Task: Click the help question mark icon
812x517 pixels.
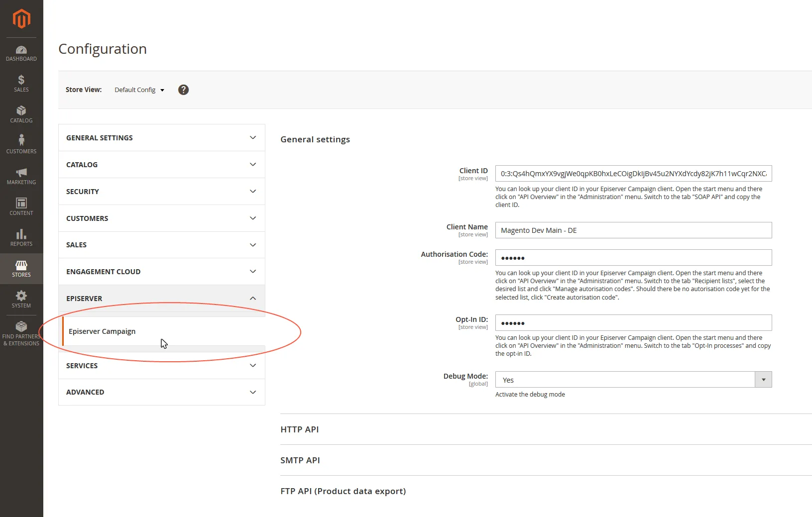Action: (184, 90)
